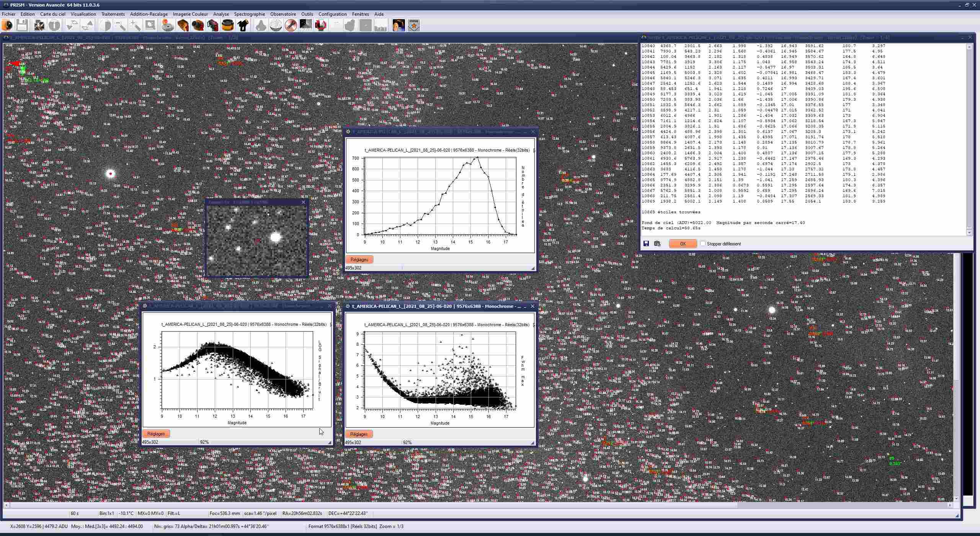Image resolution: width=980 pixels, height=536 pixels.
Task: Click the camera number 1 toolbar icon
Action: point(183,25)
